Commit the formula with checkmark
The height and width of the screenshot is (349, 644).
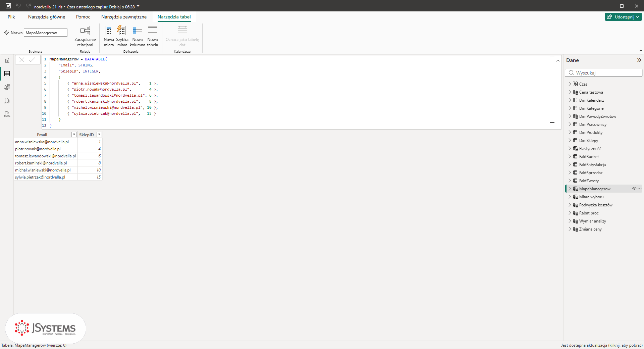(32, 60)
